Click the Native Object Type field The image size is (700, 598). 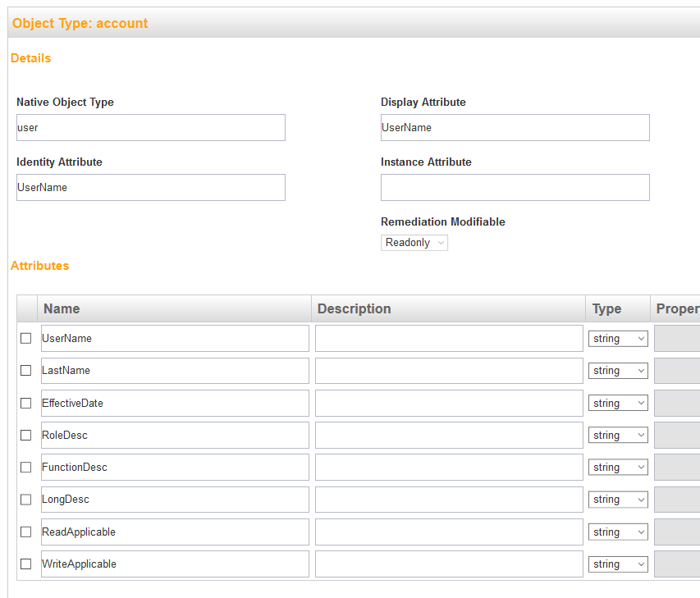tap(151, 128)
